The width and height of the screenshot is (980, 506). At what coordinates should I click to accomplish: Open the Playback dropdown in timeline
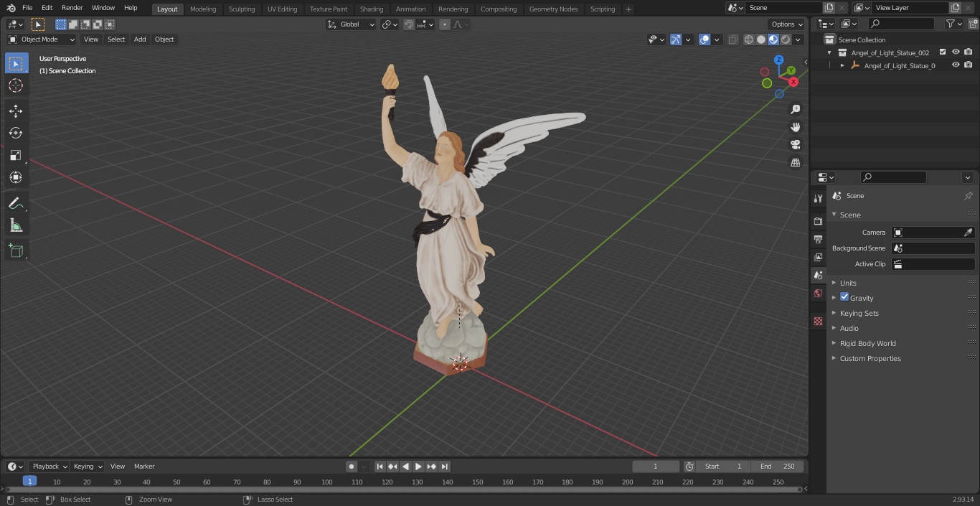(x=49, y=467)
